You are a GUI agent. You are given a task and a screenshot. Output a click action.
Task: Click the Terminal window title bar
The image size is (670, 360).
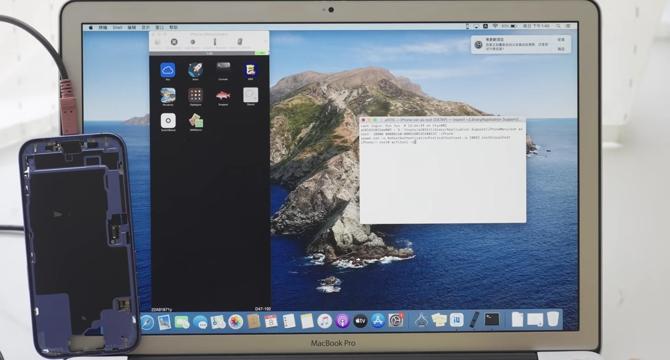click(x=443, y=120)
